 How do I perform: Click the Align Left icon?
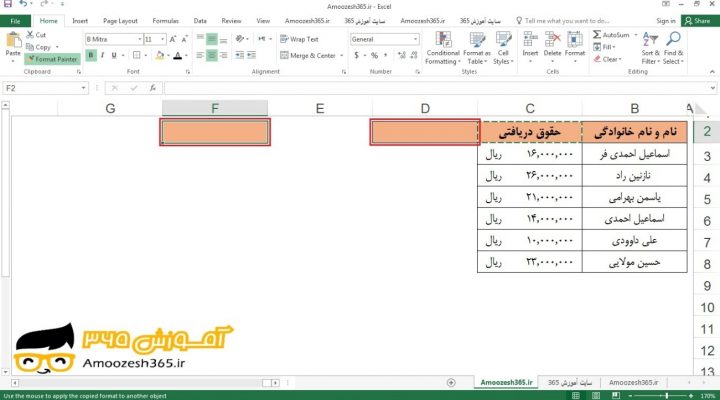click(200, 55)
